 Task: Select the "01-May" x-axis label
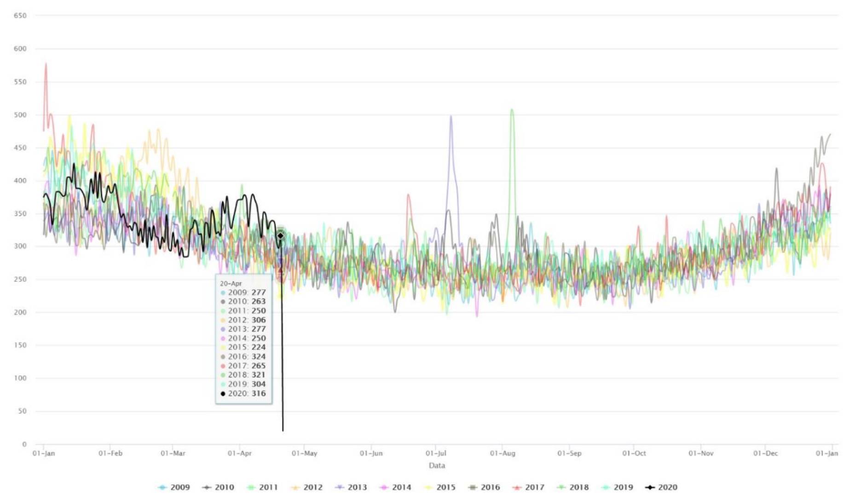pyautogui.click(x=304, y=453)
